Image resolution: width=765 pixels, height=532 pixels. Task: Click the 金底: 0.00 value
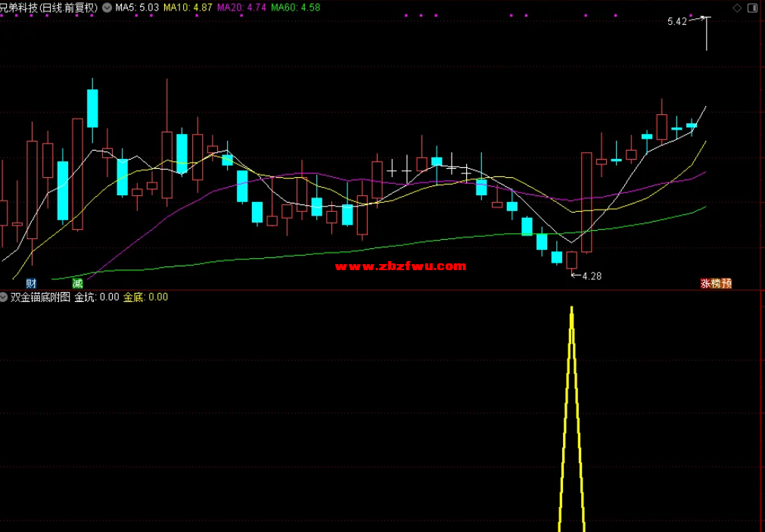click(x=145, y=297)
